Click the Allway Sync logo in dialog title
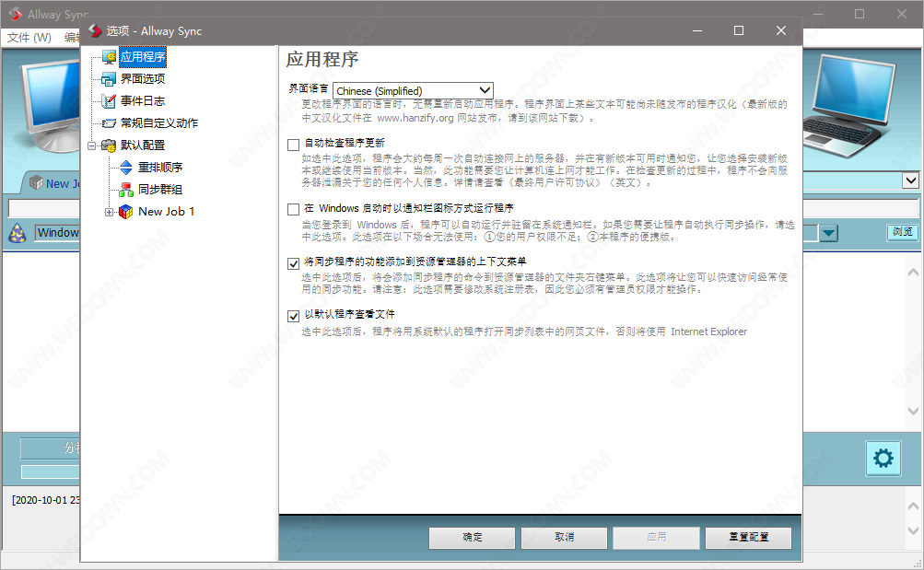 coord(95,30)
